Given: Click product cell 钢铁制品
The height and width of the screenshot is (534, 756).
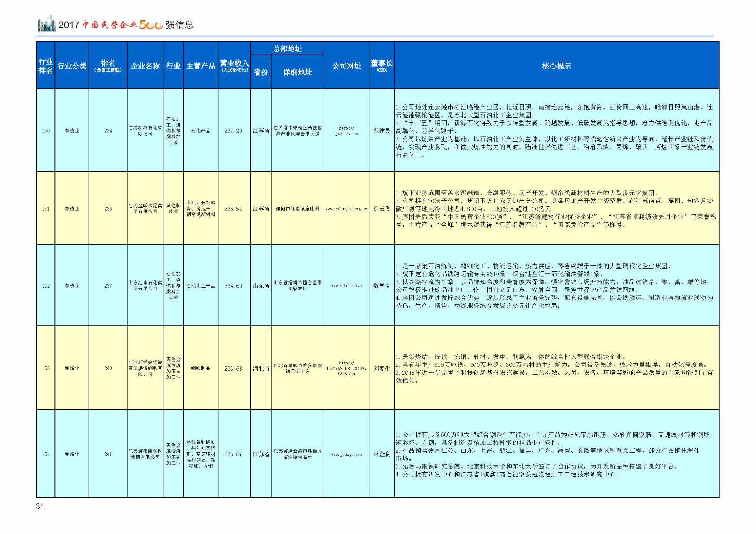Looking at the screenshot, I should click(201, 368).
